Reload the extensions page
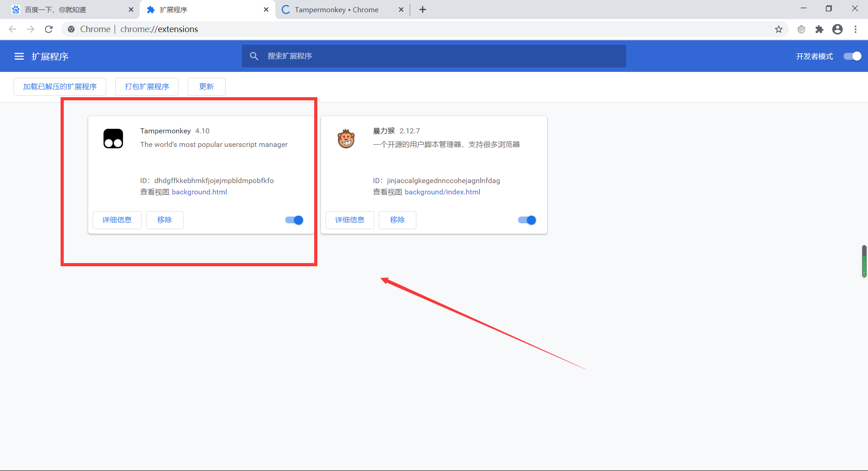 pos(49,29)
